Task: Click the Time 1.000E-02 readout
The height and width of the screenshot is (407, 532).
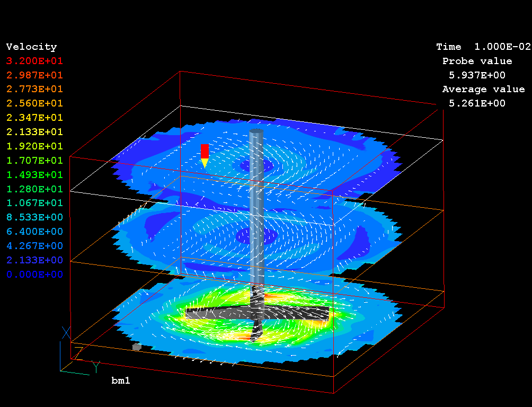Action: point(483,47)
